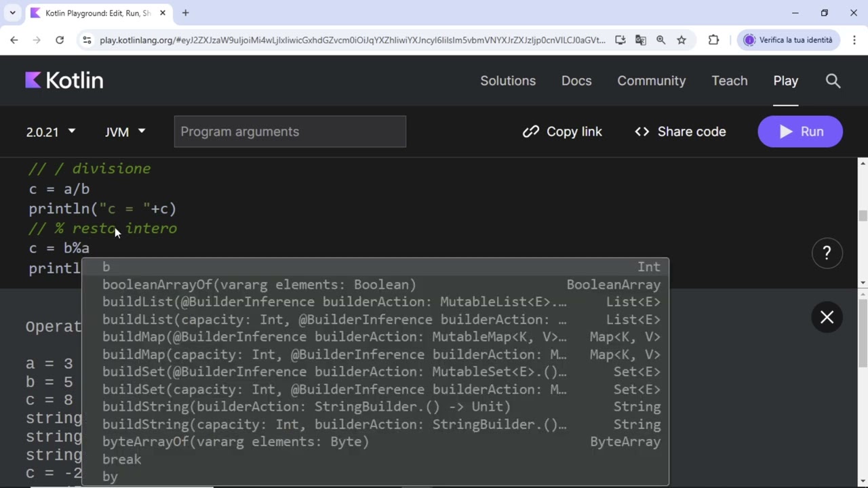Open browser extensions puzzle icon
The width and height of the screenshot is (868, 488).
[713, 40]
